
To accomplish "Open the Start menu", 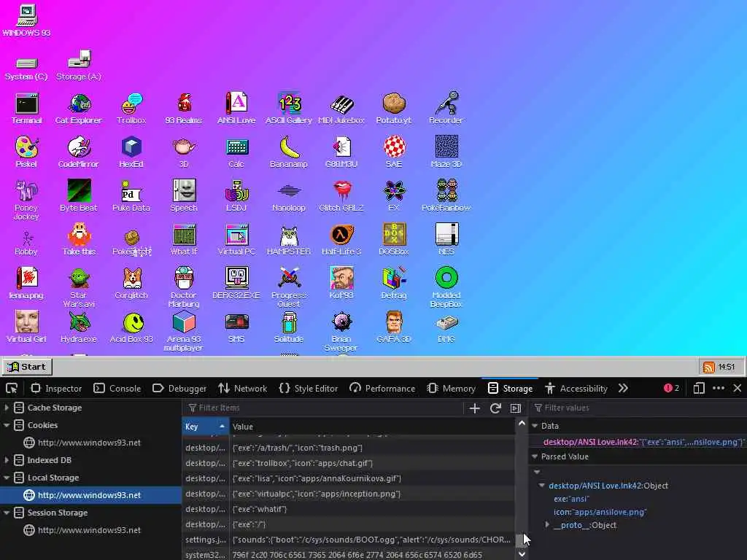I will 27,367.
